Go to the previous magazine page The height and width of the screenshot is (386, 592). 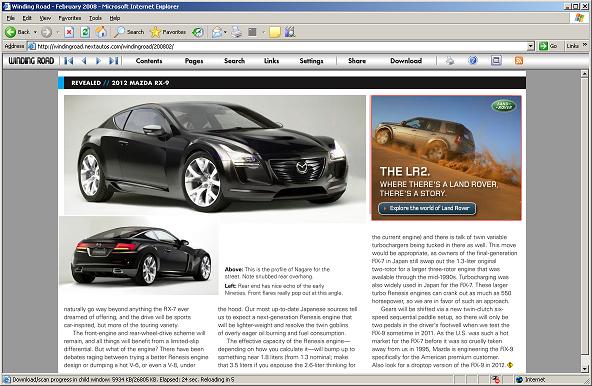(x=84, y=61)
